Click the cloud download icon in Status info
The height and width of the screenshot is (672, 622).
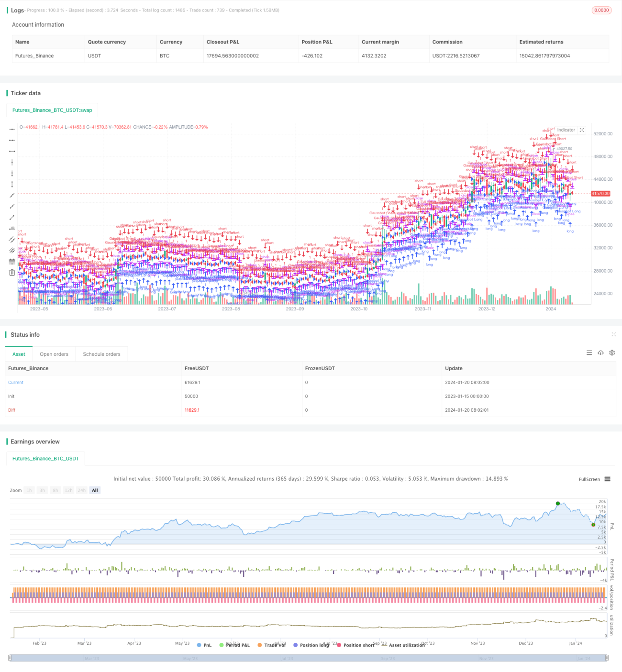pos(600,353)
